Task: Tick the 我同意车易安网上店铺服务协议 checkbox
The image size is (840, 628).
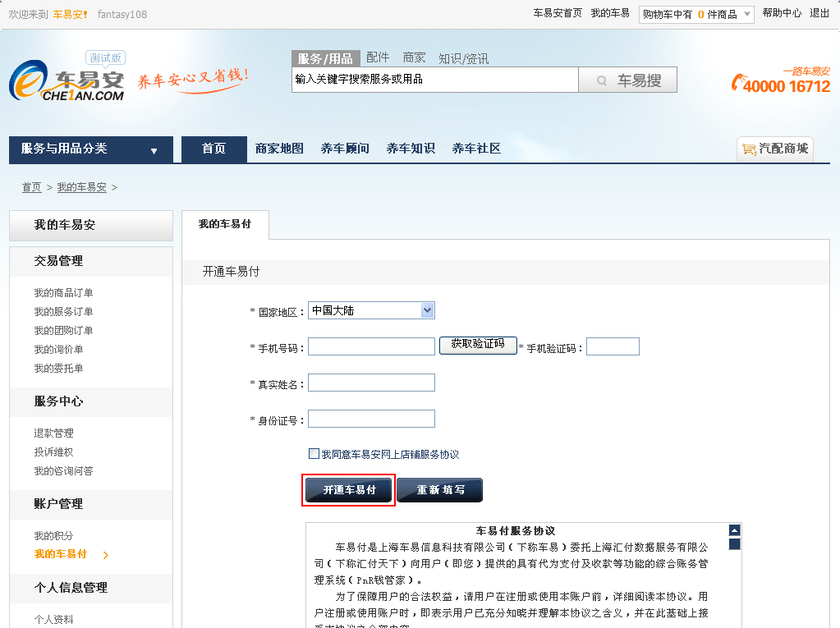Action: (314, 454)
